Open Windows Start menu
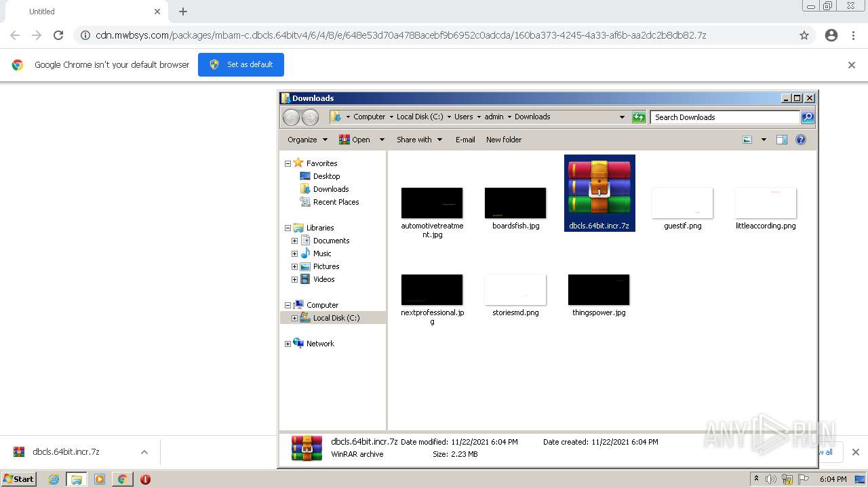This screenshot has height=488, width=868. [19, 479]
